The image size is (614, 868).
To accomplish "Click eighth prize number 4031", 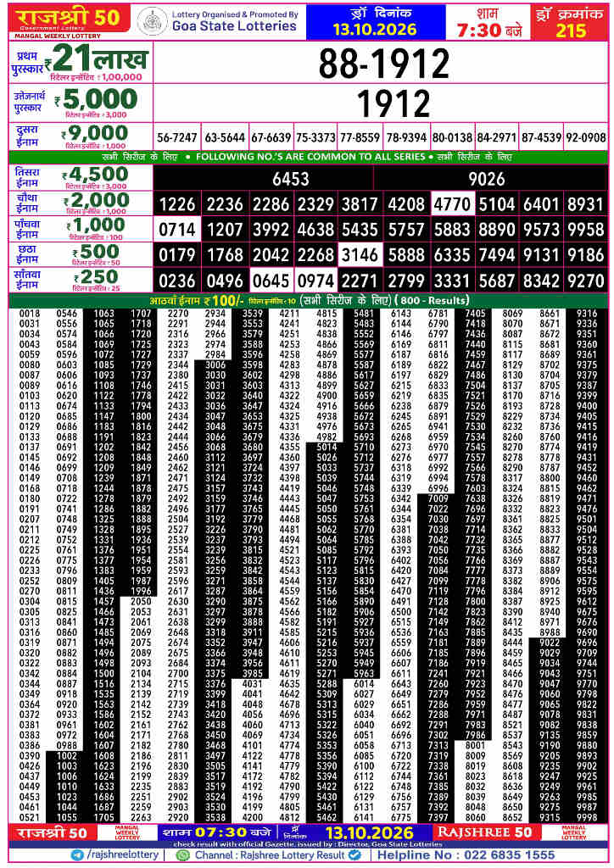I will [253, 684].
